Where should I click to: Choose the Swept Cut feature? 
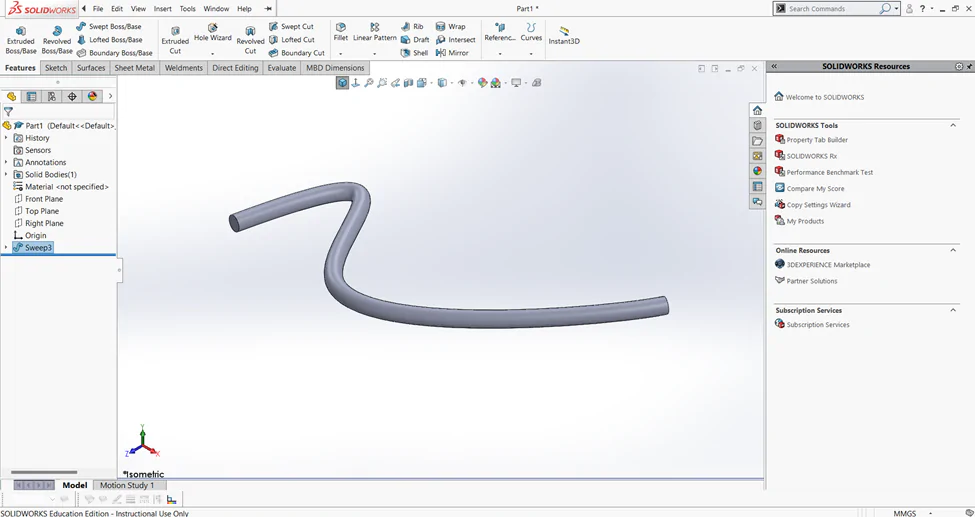tap(291, 27)
